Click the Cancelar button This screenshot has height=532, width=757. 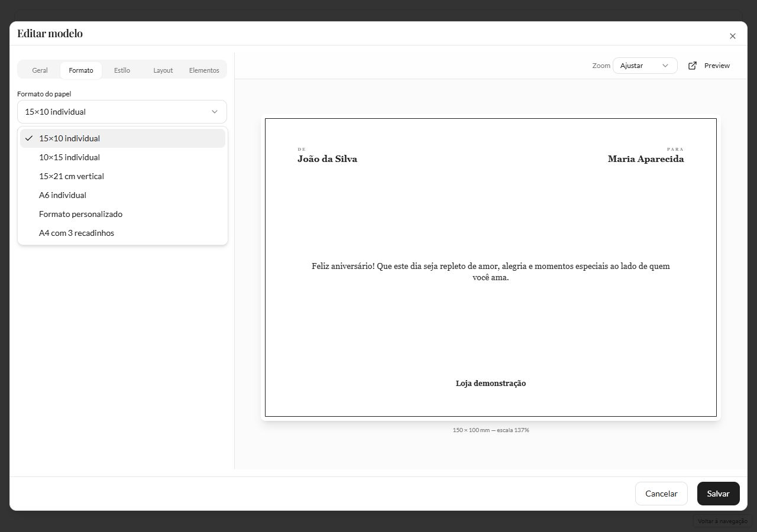click(661, 494)
